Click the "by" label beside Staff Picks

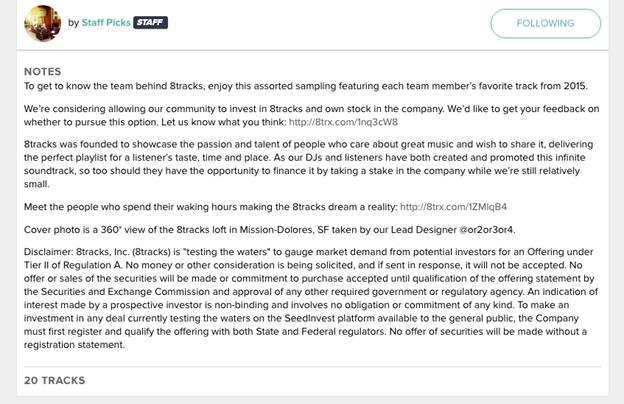[x=74, y=22]
